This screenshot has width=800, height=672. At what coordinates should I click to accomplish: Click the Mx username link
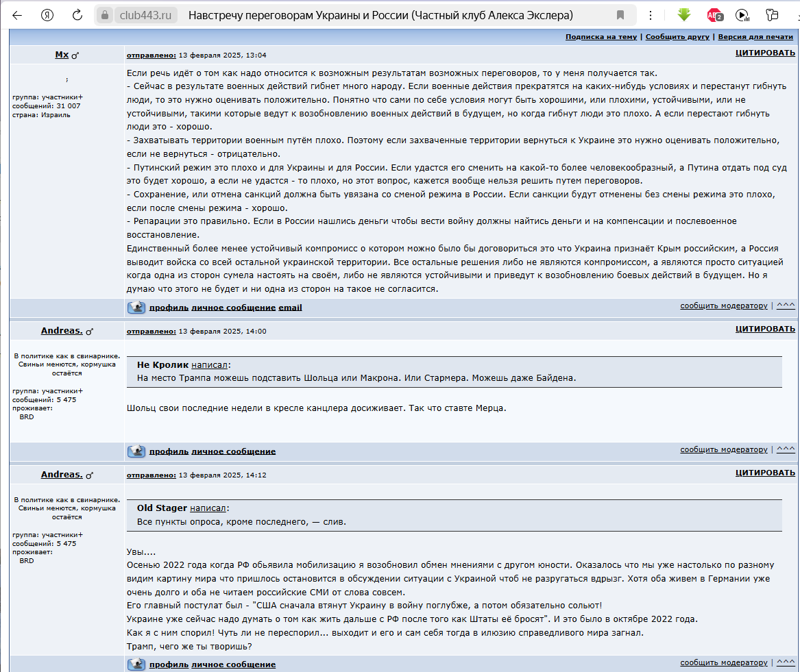click(62, 55)
